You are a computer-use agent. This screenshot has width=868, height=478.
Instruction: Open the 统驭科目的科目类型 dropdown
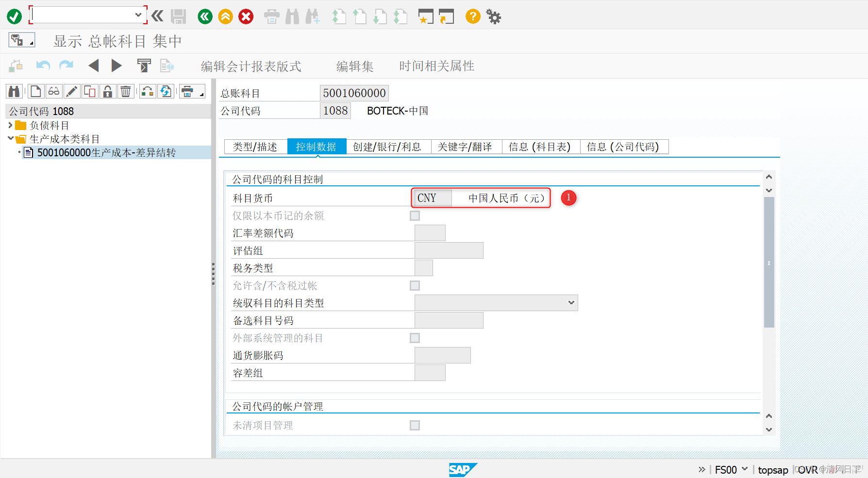(x=570, y=302)
